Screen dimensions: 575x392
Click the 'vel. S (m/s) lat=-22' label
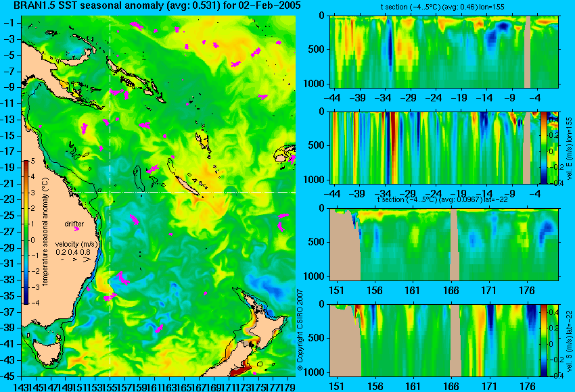[x=569, y=341]
